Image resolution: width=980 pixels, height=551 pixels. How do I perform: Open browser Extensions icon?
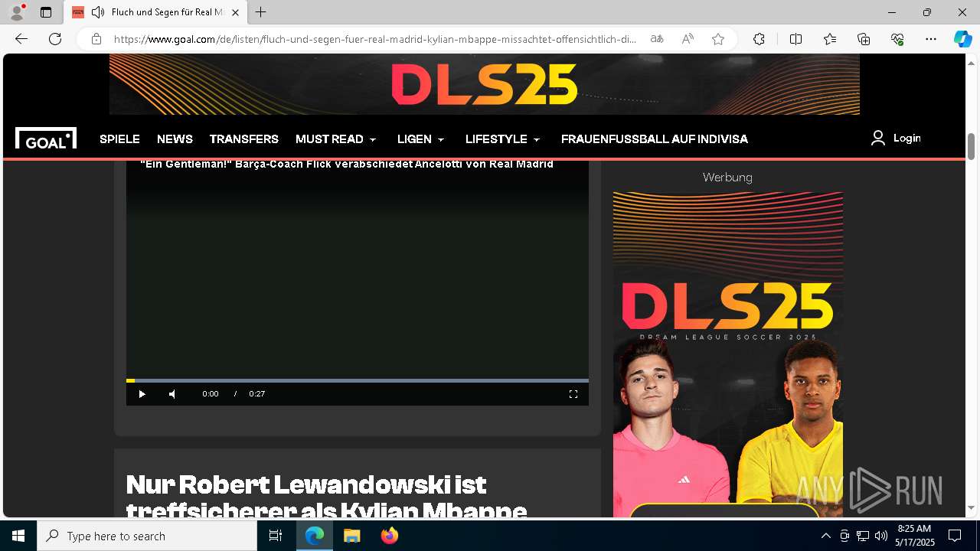[759, 39]
